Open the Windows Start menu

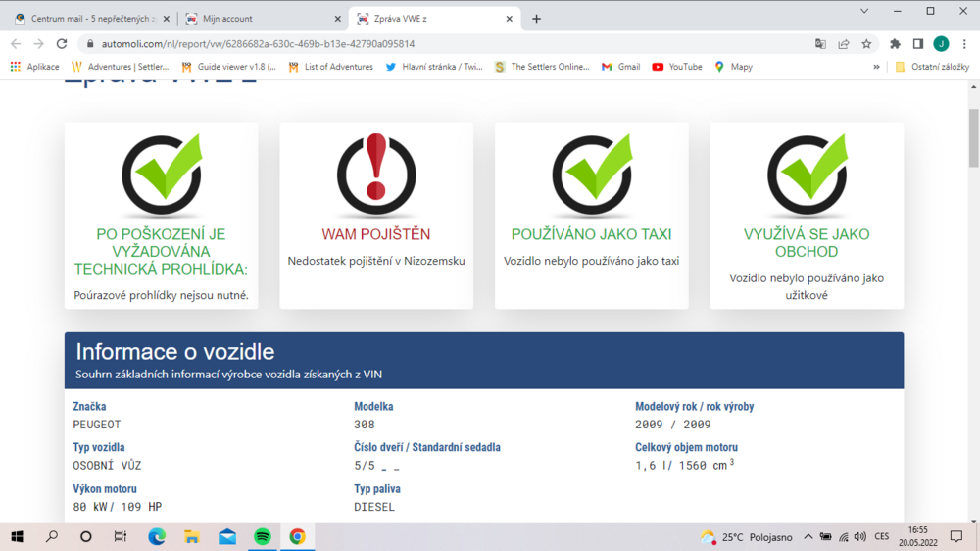click(x=17, y=536)
